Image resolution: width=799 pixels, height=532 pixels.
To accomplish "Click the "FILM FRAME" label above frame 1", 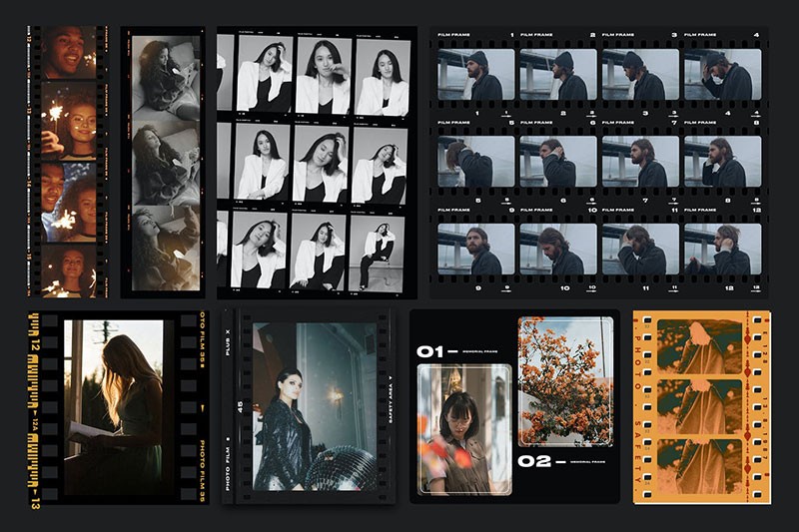I will (x=453, y=35).
